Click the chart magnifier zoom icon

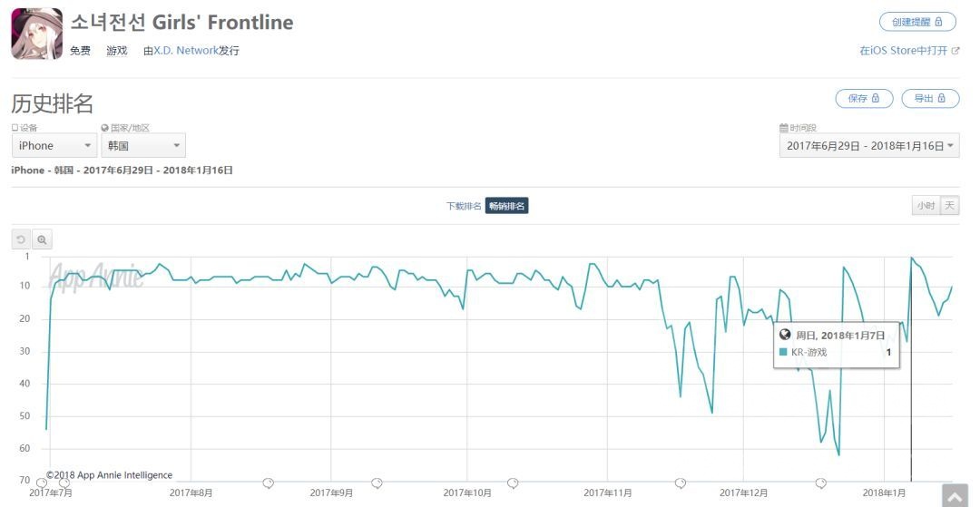(x=42, y=239)
